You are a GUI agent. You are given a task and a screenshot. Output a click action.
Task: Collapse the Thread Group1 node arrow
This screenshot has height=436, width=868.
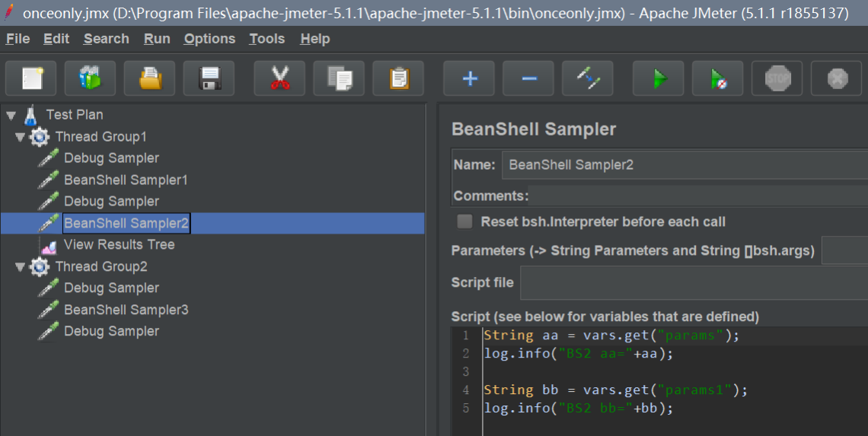click(20, 137)
